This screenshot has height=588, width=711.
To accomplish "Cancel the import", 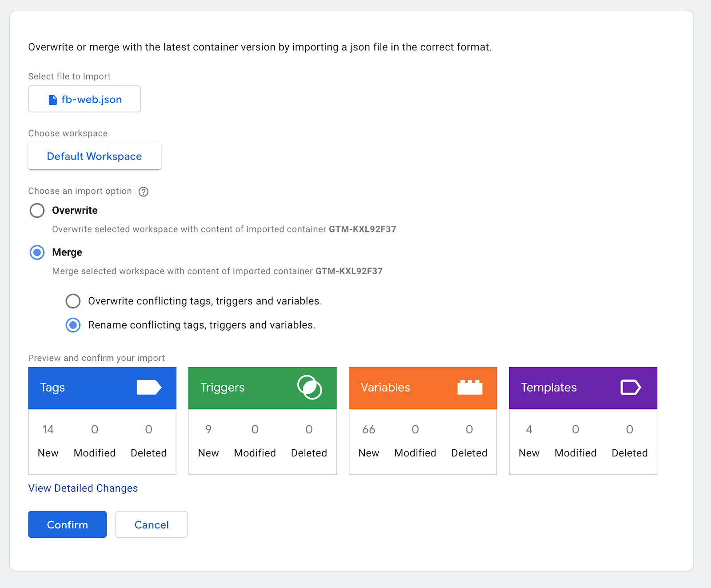I will tap(151, 524).
